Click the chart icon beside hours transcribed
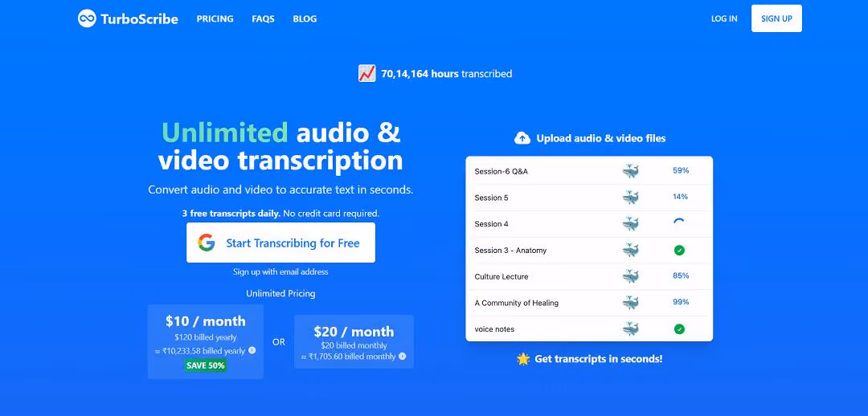 click(x=367, y=73)
